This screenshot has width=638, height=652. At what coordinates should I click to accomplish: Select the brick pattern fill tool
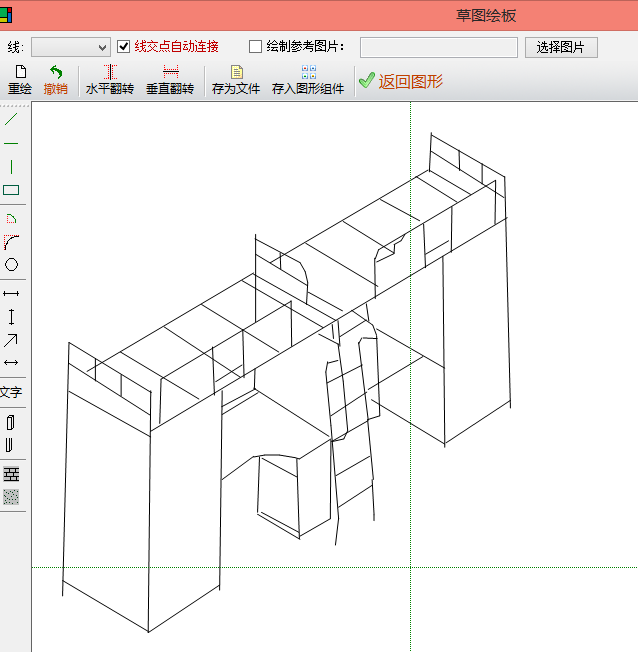[x=11, y=474]
